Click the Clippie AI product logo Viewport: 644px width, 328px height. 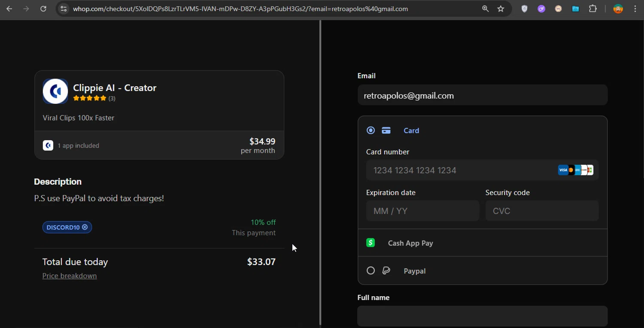tap(55, 91)
